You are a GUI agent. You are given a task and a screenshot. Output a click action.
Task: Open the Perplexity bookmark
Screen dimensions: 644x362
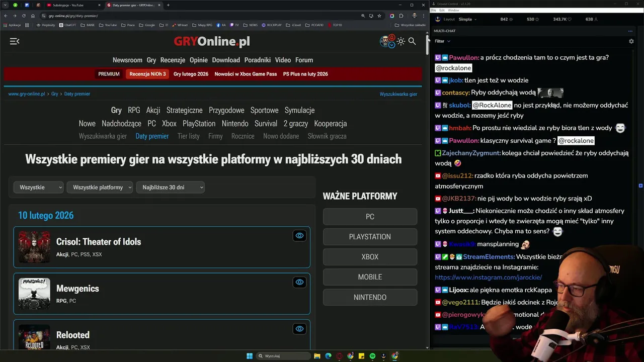46,25
